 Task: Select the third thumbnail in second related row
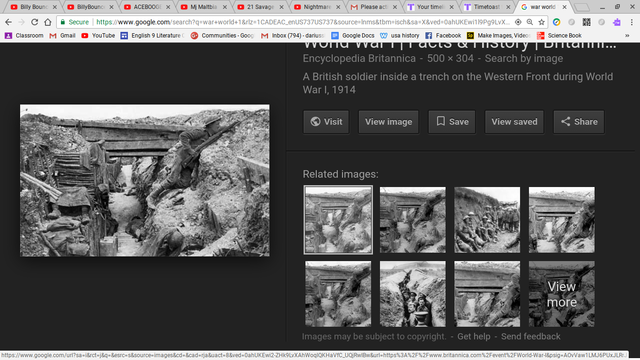tap(487, 294)
